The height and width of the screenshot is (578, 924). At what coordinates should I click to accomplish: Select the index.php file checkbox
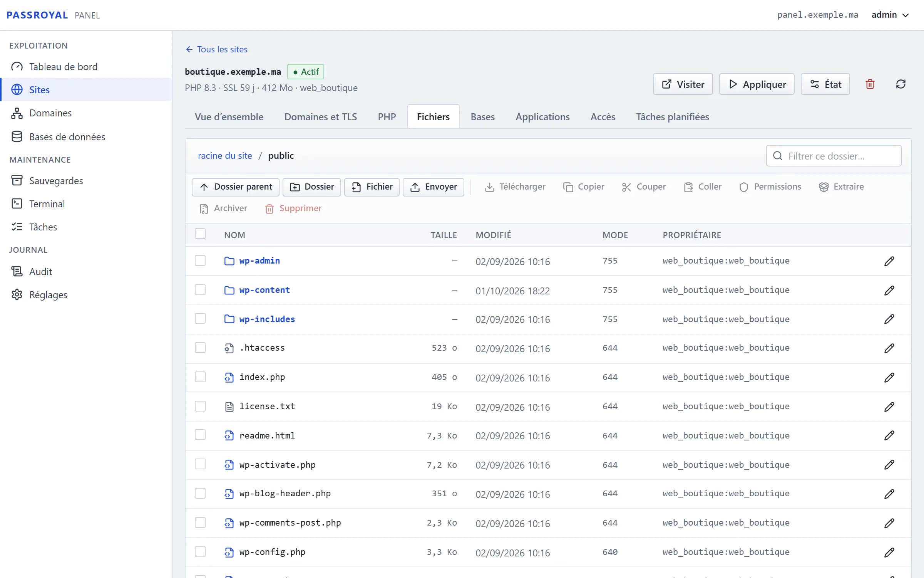click(200, 377)
